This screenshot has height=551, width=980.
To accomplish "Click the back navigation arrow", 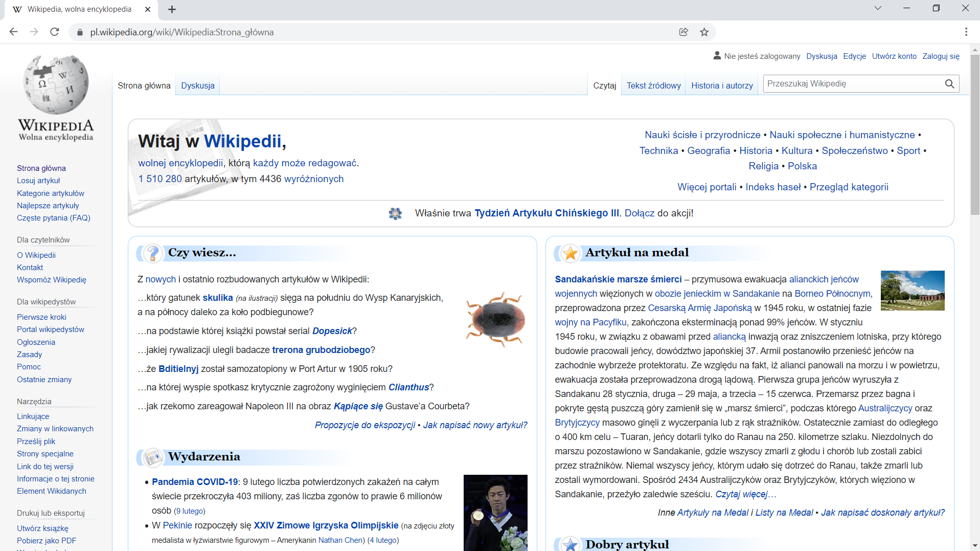I will point(13,32).
